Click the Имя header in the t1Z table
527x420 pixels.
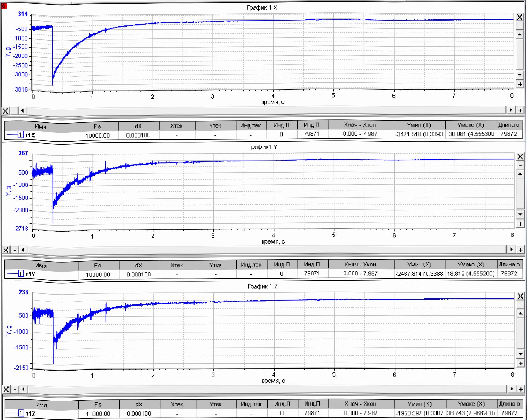41,405
